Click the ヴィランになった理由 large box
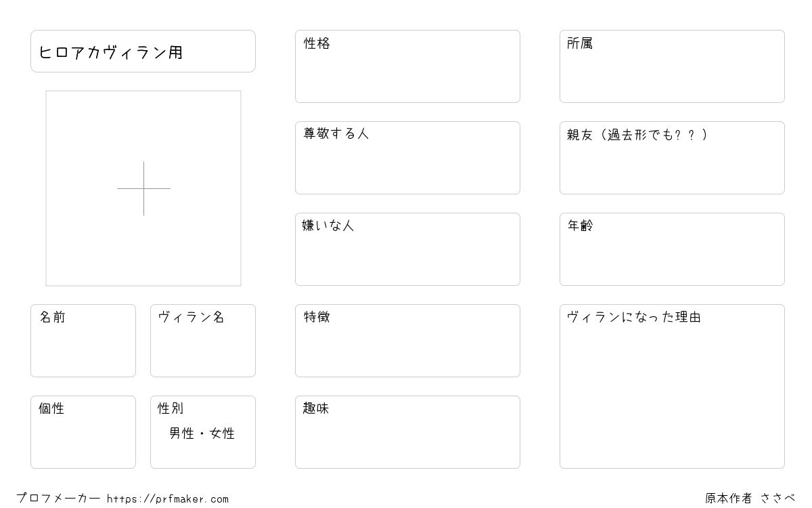This screenshot has width=812, height=508. click(672, 386)
